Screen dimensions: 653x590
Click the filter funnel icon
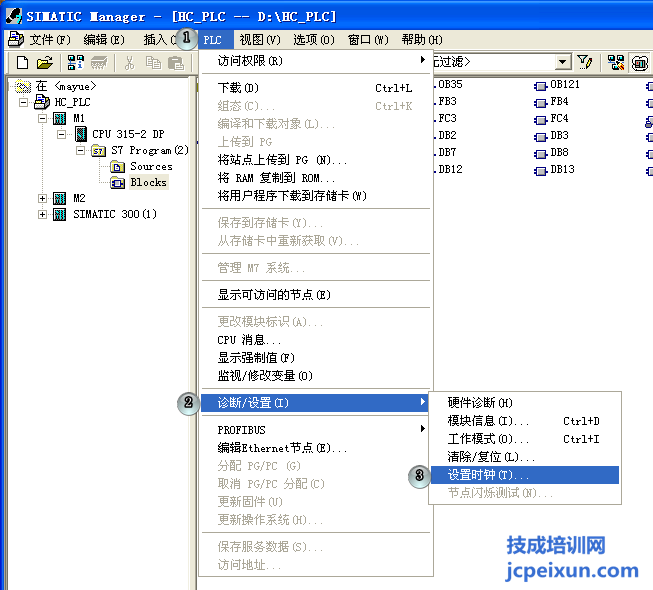point(586,63)
